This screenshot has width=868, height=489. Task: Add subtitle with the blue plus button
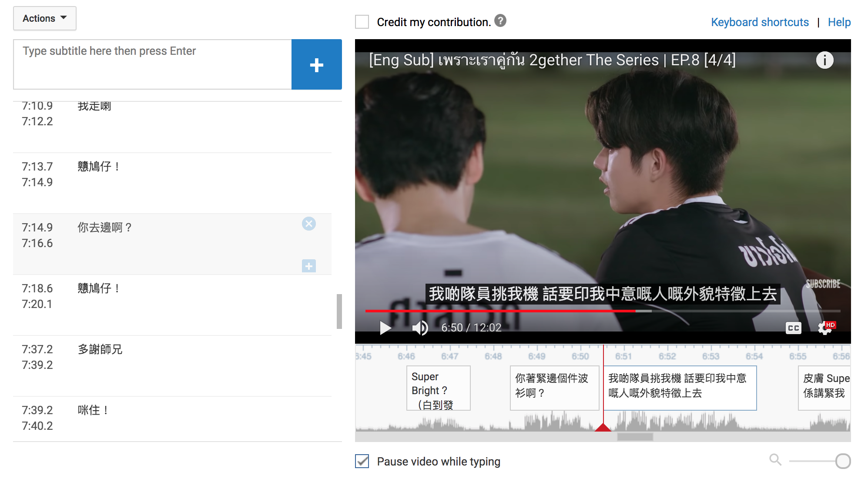(317, 64)
